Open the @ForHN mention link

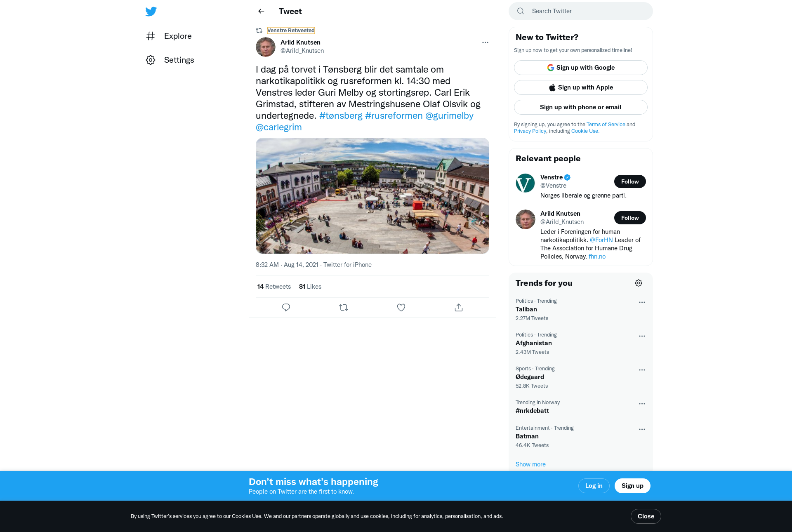[601, 240]
